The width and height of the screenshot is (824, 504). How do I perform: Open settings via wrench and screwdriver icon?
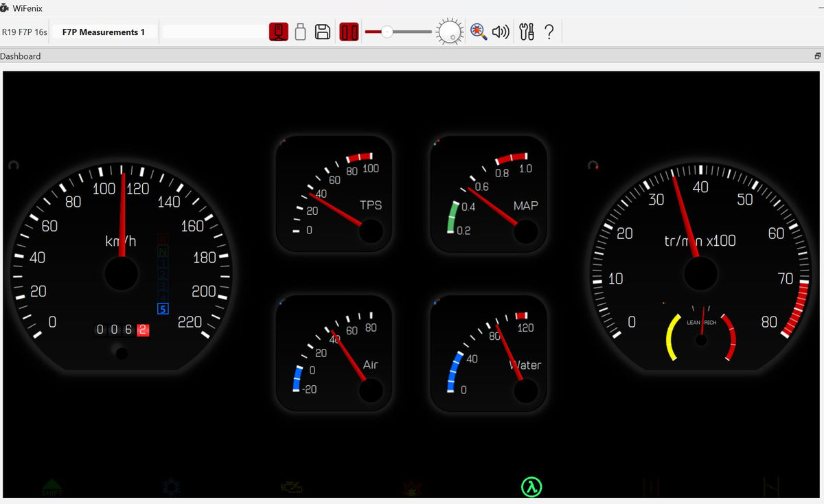527,32
